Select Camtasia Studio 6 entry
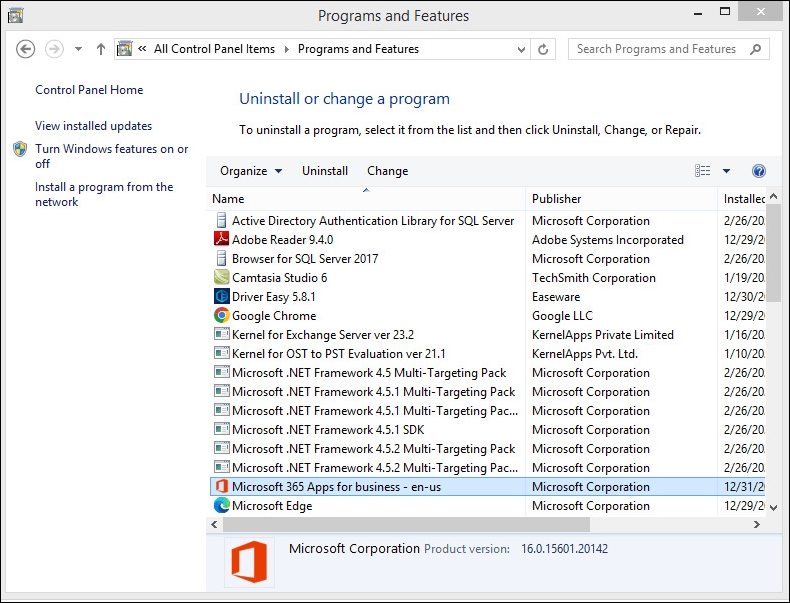The image size is (790, 603). 280,278
